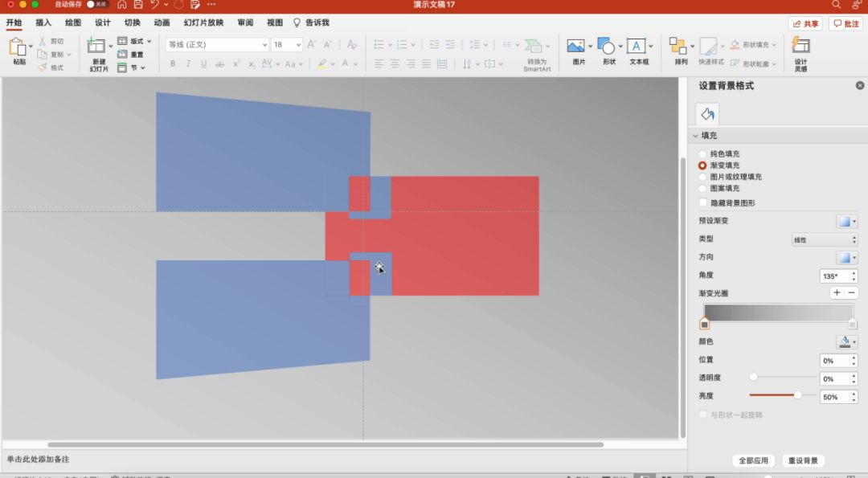Click the Design Ideas icon
The height and width of the screenshot is (478, 868).
coord(800,45)
